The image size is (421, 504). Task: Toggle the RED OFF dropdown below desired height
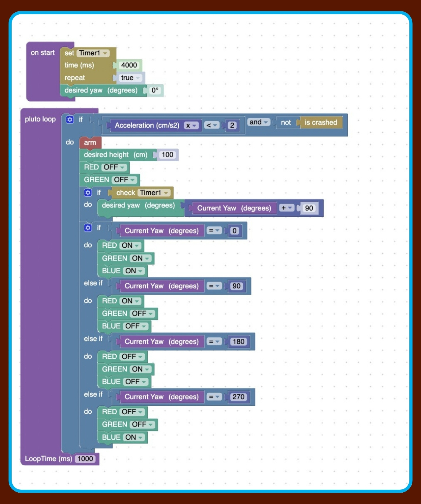point(114,167)
